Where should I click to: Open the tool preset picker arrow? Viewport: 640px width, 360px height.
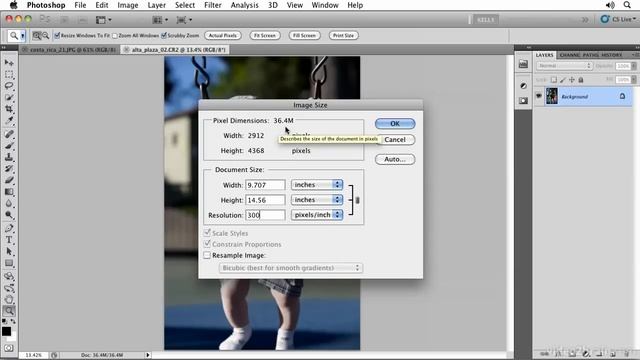[22, 36]
